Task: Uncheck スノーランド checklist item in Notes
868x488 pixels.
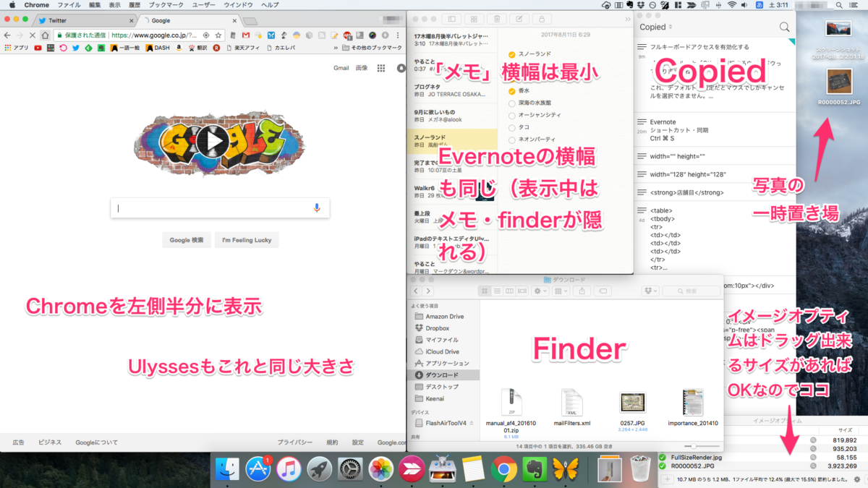Action: coord(512,54)
